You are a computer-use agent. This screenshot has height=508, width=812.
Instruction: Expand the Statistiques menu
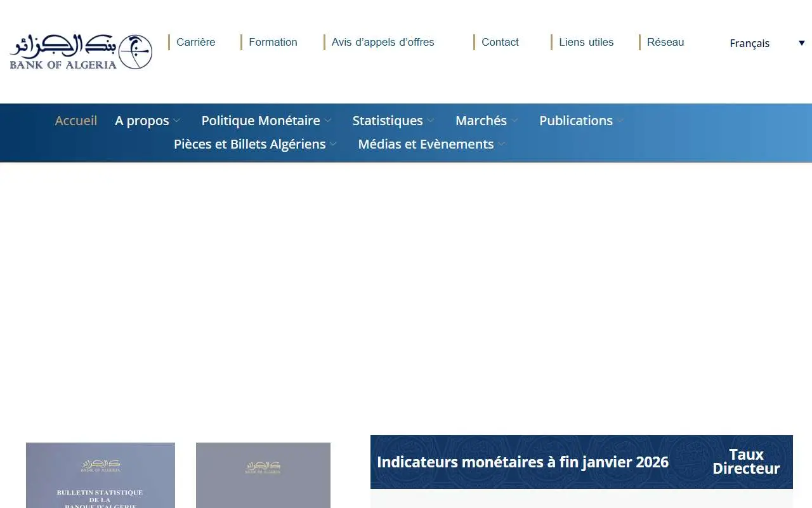[x=393, y=121]
